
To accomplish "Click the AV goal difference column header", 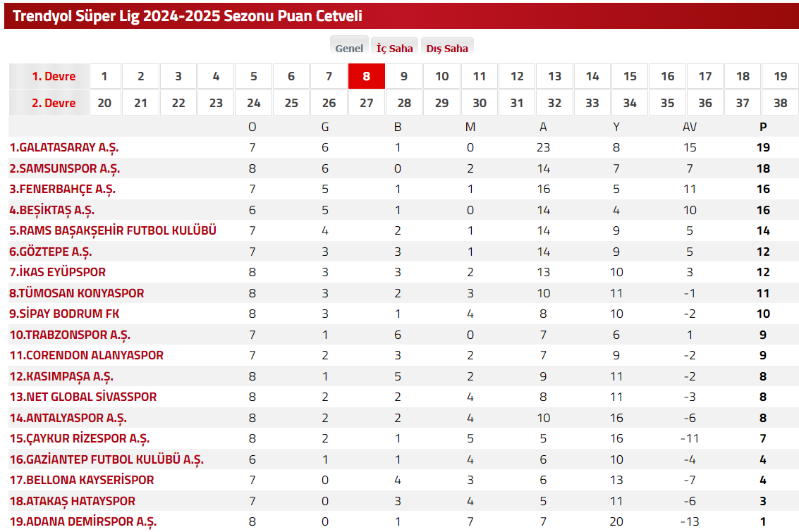I will point(689,128).
